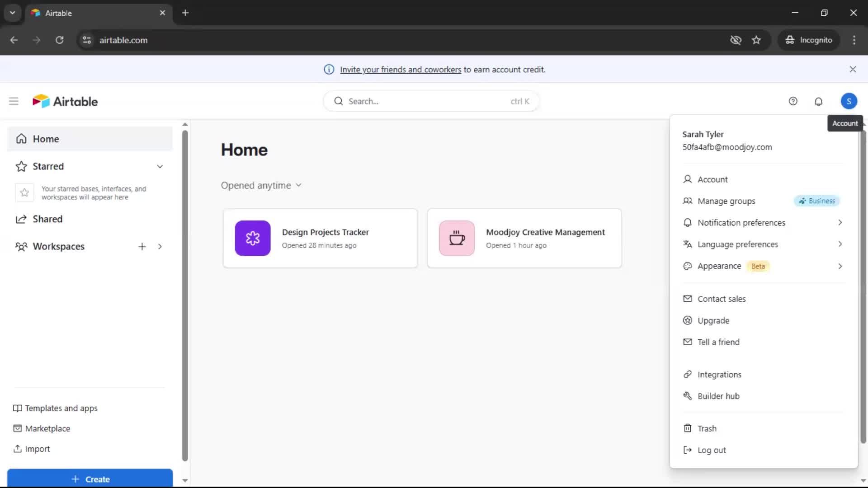Viewport: 868px width, 488px height.
Task: Click 'Opened 1 hour ago' text
Action: (x=516, y=245)
